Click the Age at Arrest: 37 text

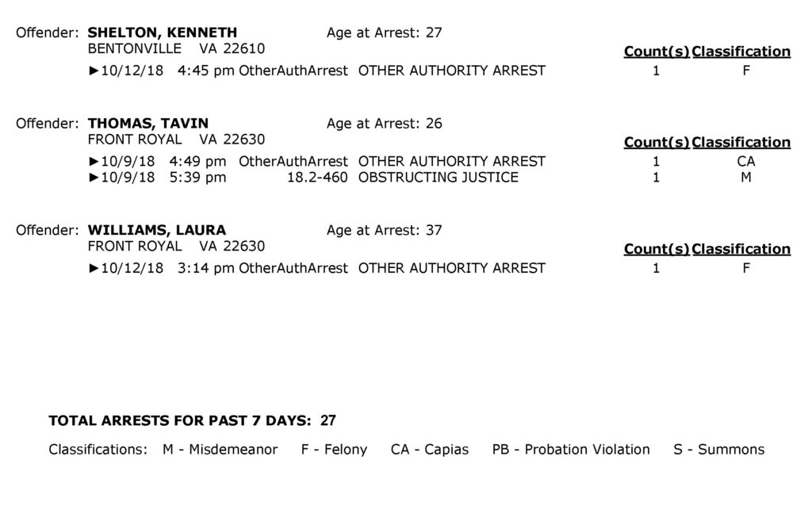pos(384,230)
